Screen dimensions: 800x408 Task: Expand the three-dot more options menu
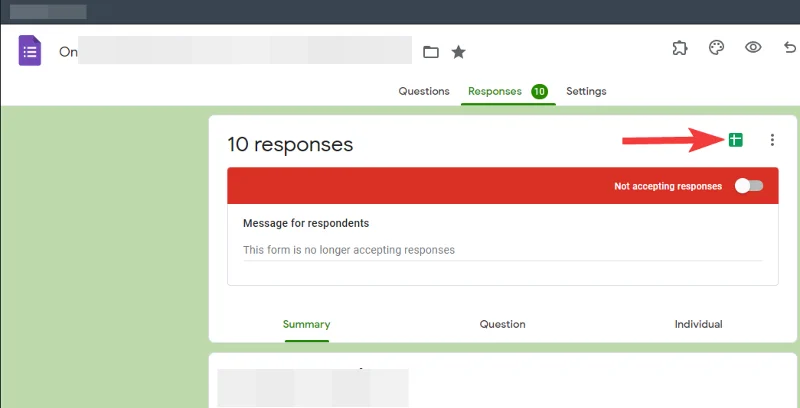pyautogui.click(x=772, y=140)
